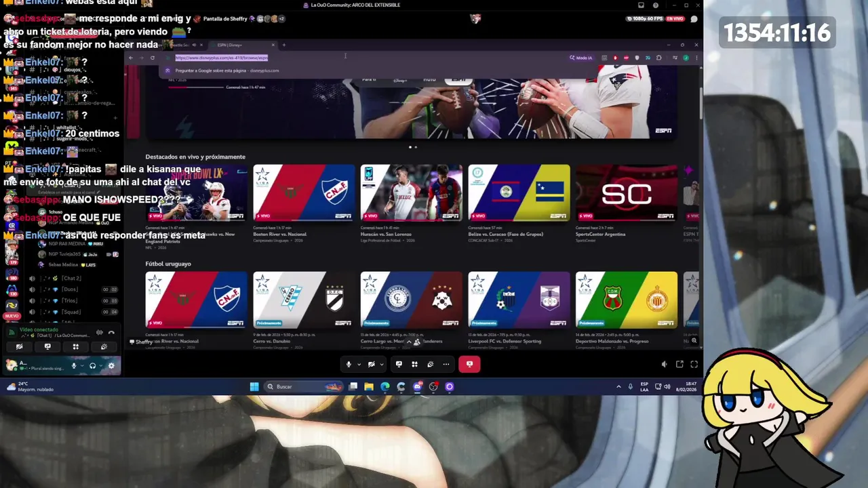868x488 pixels.
Task: Toggle noise suppression icon beside Video conectado
Action: pyautogui.click(x=100, y=332)
